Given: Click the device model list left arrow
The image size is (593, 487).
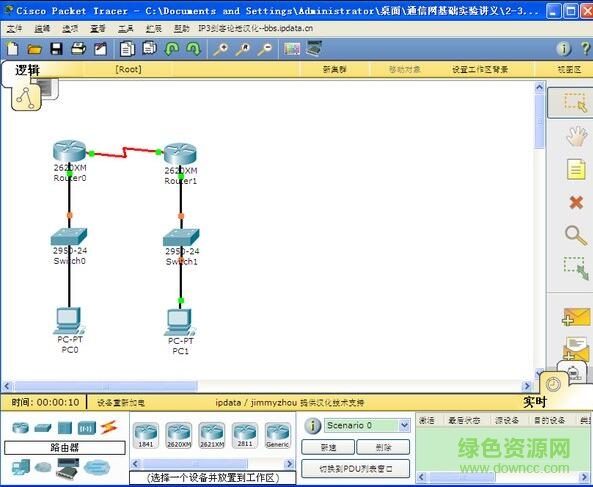Looking at the screenshot, I should pyautogui.click(x=136, y=464).
